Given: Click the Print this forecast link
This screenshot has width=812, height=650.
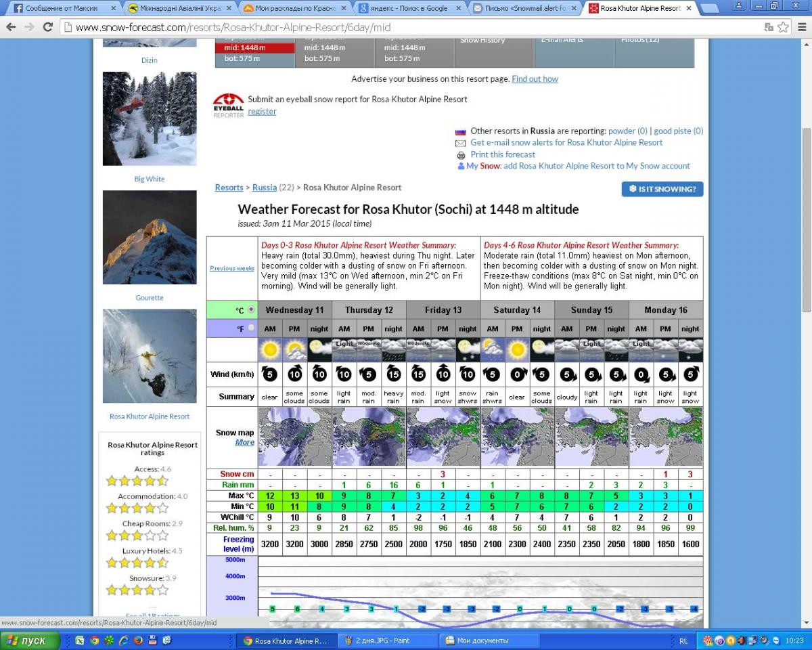Looking at the screenshot, I should pyautogui.click(x=503, y=154).
